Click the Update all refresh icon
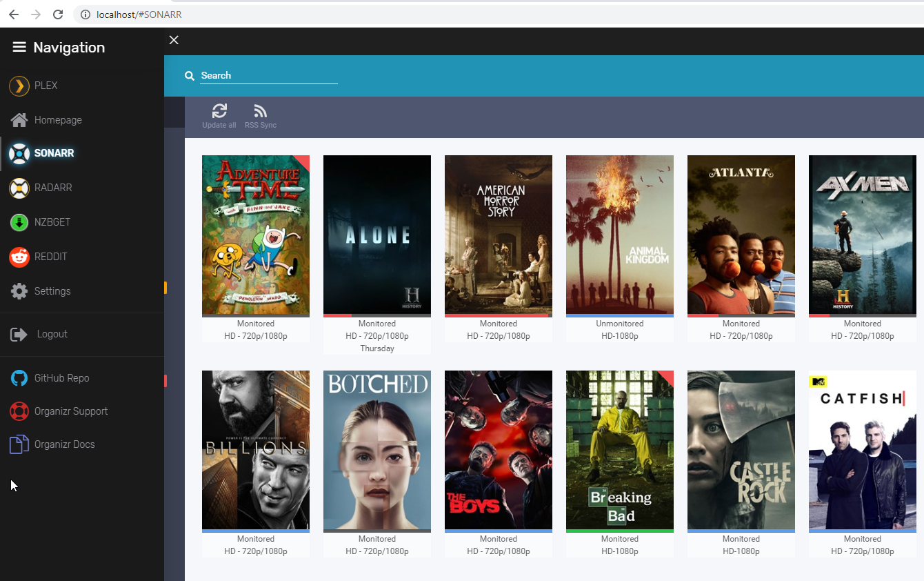Image resolution: width=924 pixels, height=581 pixels. click(219, 110)
